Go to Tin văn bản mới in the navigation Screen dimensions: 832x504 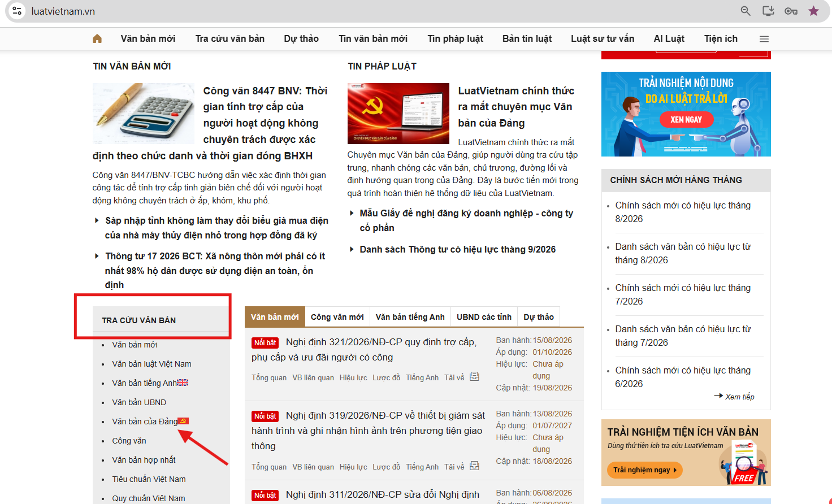pos(373,38)
